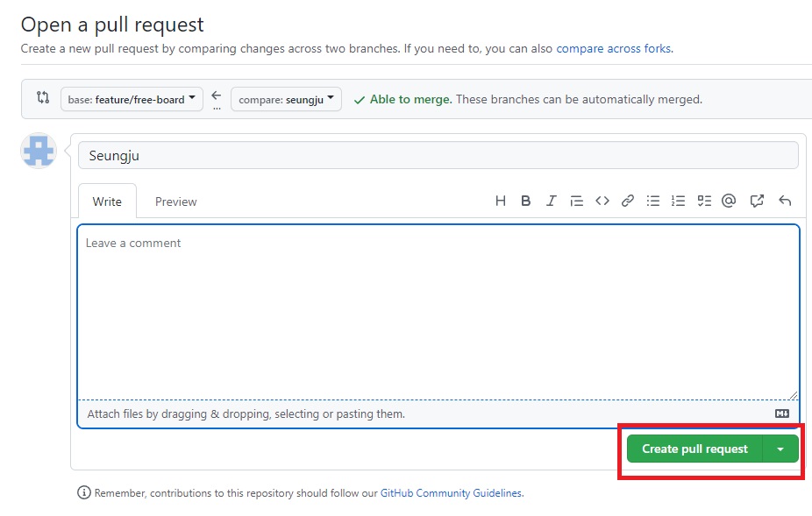
Task: Click the 'Able to merge.' status text
Action: pos(410,99)
